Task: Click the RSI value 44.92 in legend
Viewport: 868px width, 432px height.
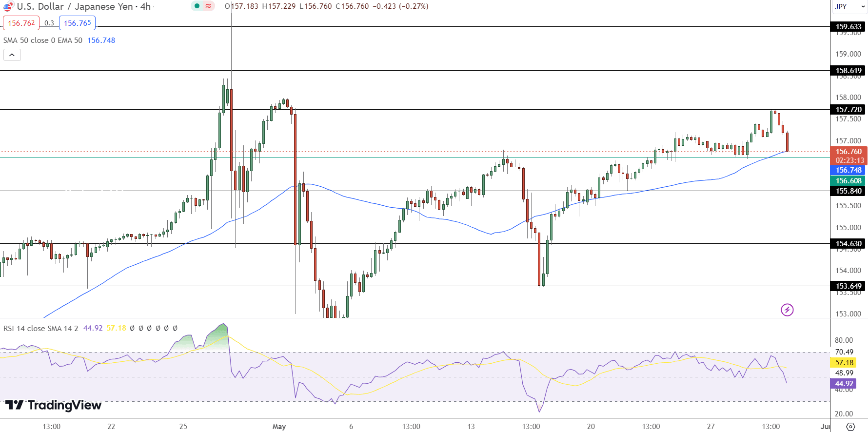Action: 93,328
